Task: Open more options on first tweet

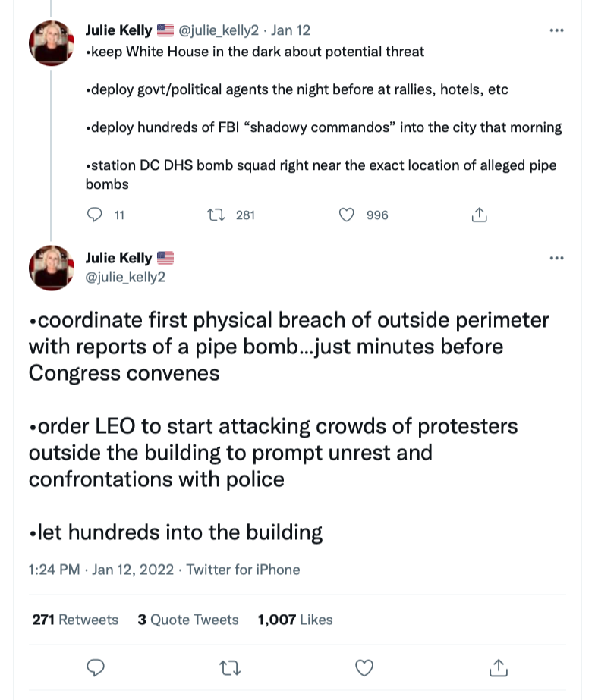Action: [x=556, y=31]
